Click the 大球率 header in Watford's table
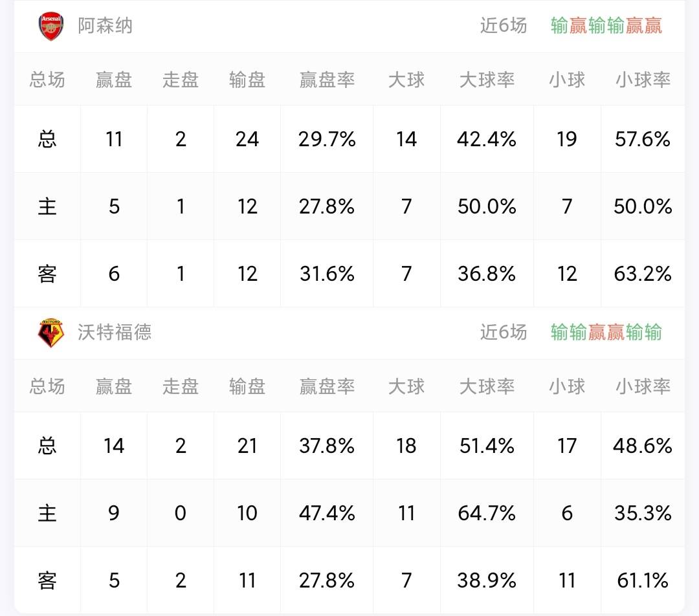 (487, 386)
